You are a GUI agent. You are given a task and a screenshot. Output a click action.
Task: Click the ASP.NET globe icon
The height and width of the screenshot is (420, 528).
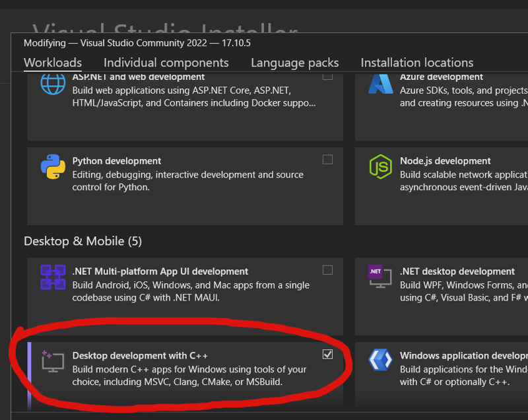click(x=53, y=83)
